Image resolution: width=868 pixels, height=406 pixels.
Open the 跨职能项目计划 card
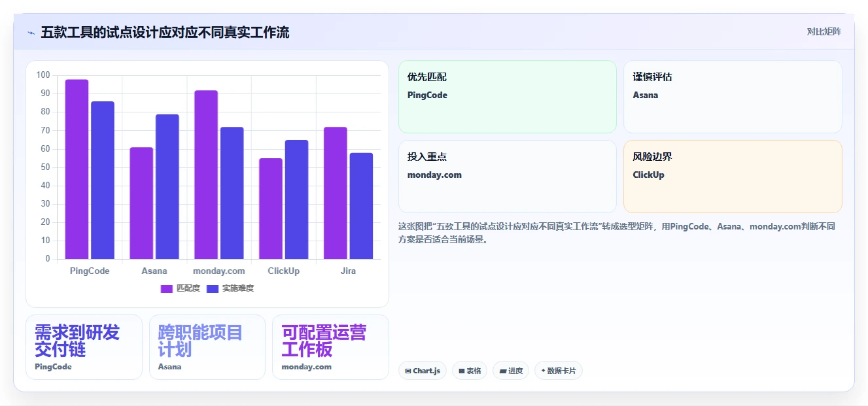[x=207, y=347]
